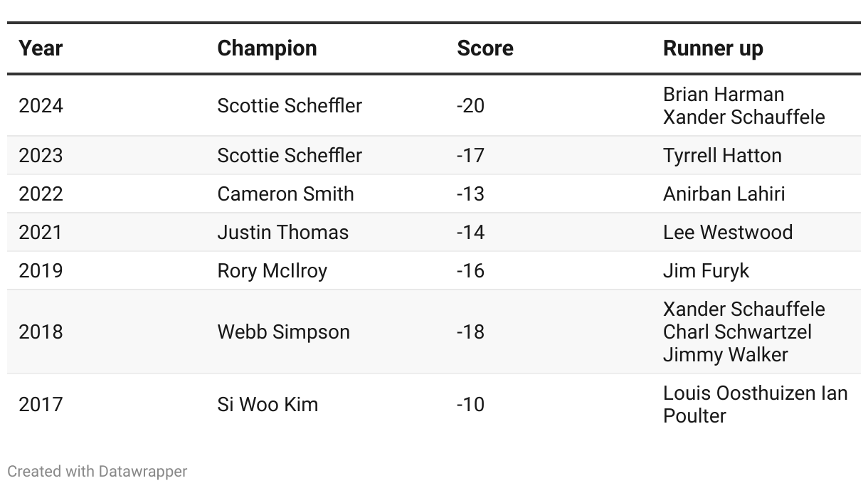
Task: Click the -10 score value
Action: pyautogui.click(x=470, y=405)
